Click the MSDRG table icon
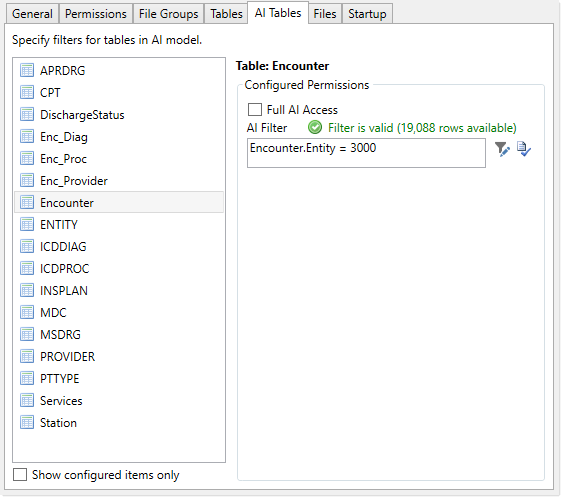 pyautogui.click(x=27, y=334)
